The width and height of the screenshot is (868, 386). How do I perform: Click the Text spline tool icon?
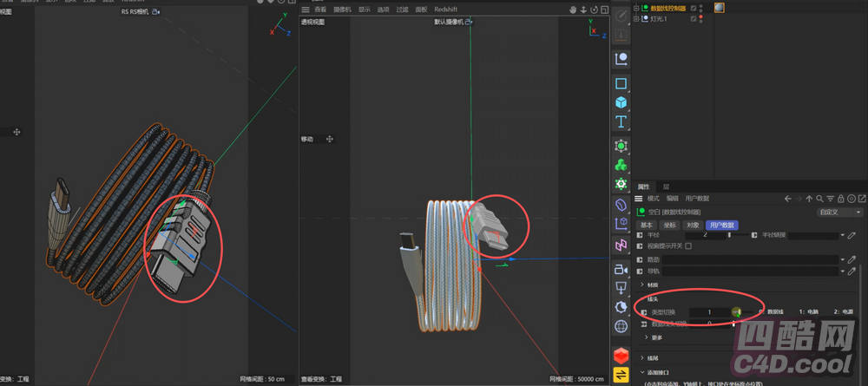pyautogui.click(x=621, y=122)
